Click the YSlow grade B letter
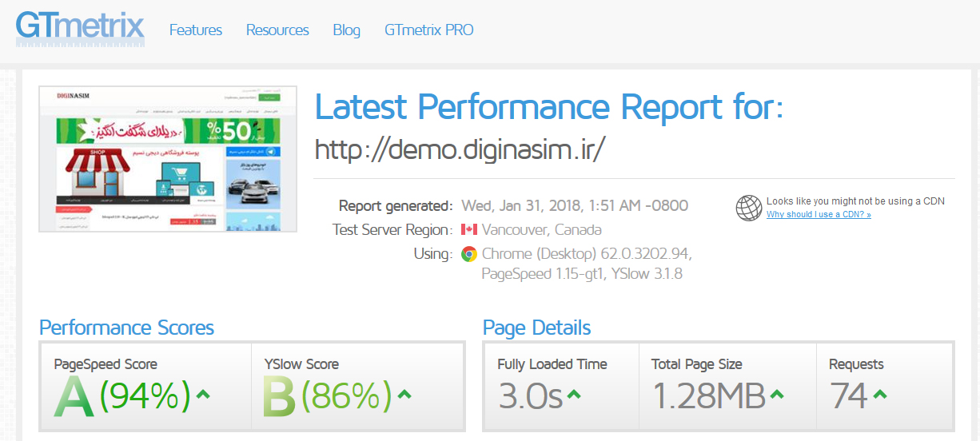The image size is (980, 441). click(280, 397)
